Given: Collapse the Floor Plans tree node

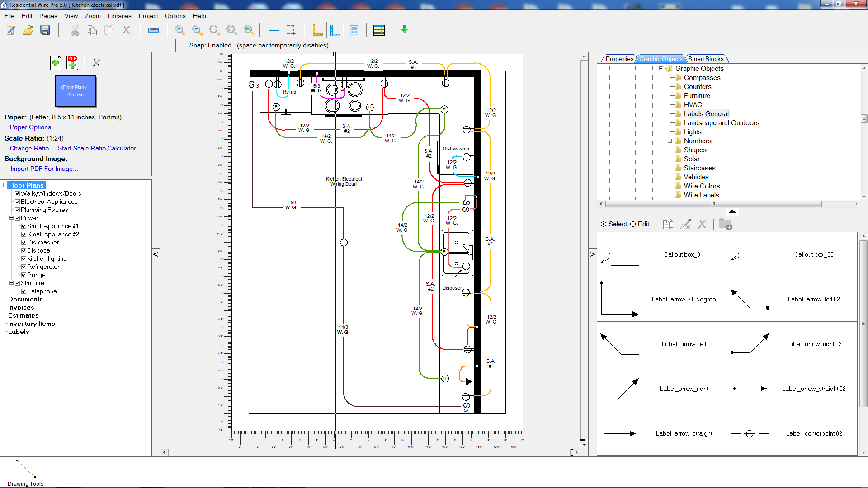Looking at the screenshot, I should coord(5,185).
